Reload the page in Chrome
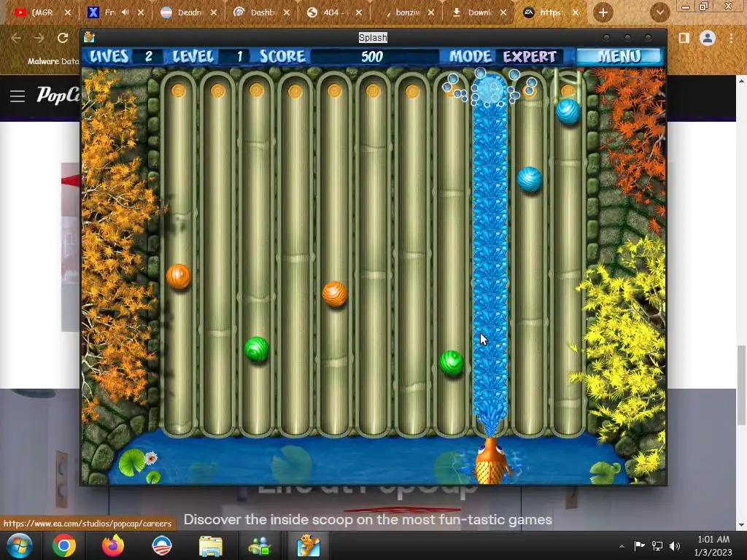Viewport: 747px width, 560px height. 63,38
